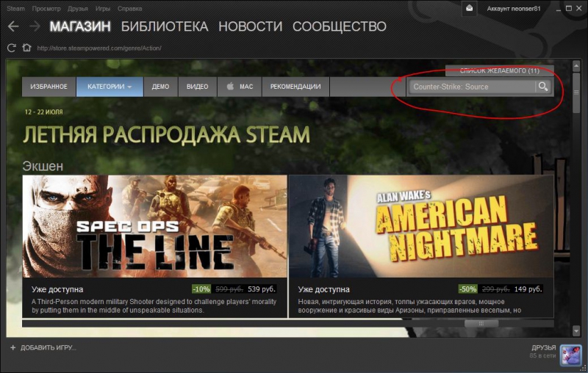Click the forward navigation arrow
This screenshot has height=373, width=588.
click(x=34, y=26)
